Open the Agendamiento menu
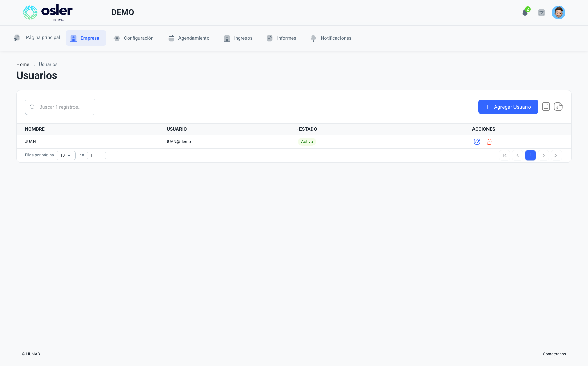This screenshot has height=366, width=588. tap(189, 38)
